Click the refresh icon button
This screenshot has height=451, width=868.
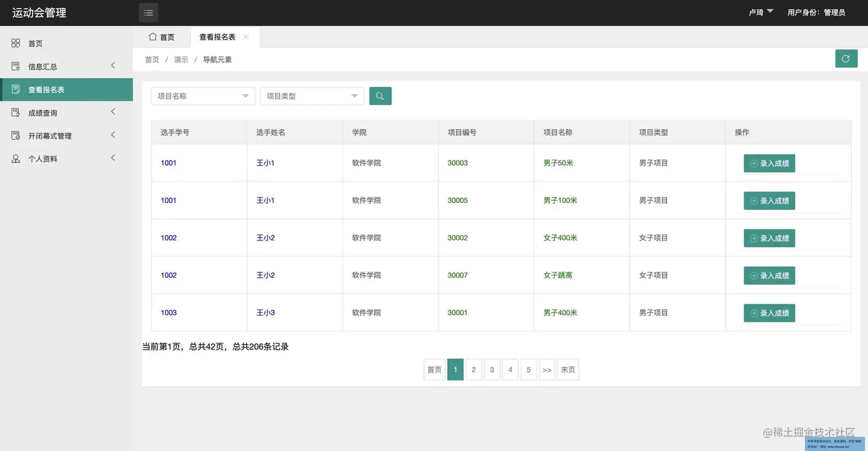click(846, 59)
